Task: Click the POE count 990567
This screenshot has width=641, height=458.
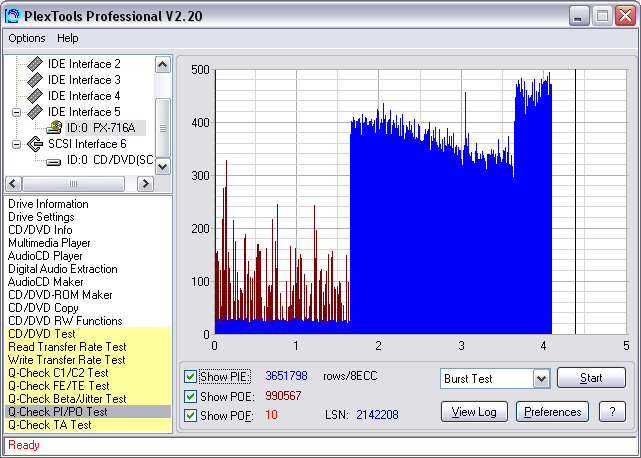Action: click(283, 396)
